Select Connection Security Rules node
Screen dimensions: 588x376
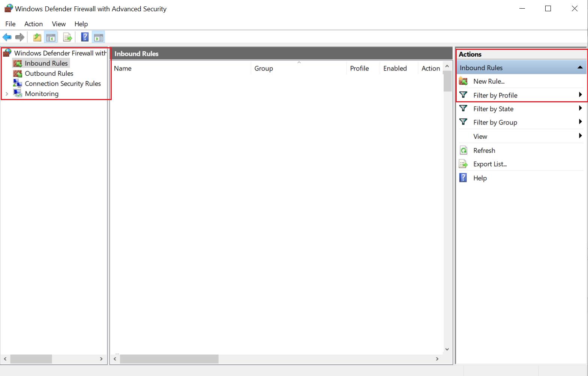[x=63, y=84]
